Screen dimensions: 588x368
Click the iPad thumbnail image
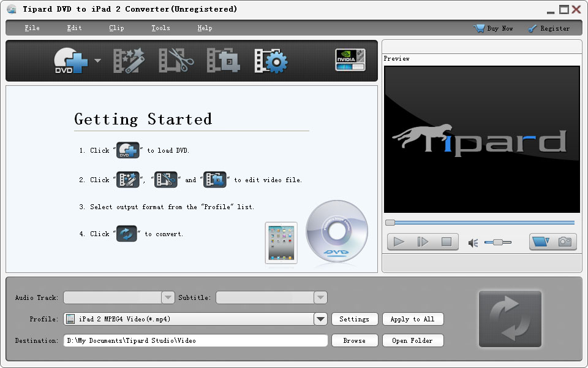coord(281,243)
